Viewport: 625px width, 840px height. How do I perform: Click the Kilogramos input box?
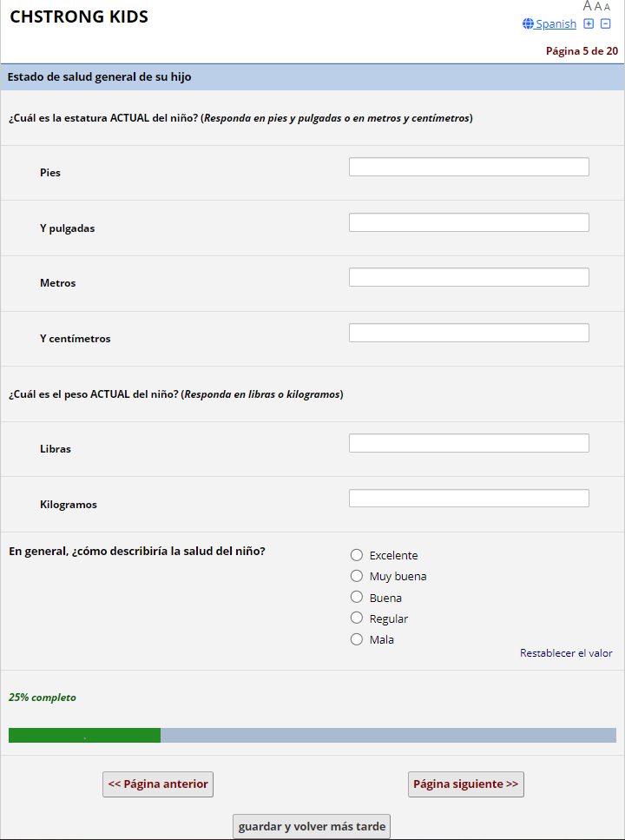click(x=469, y=499)
